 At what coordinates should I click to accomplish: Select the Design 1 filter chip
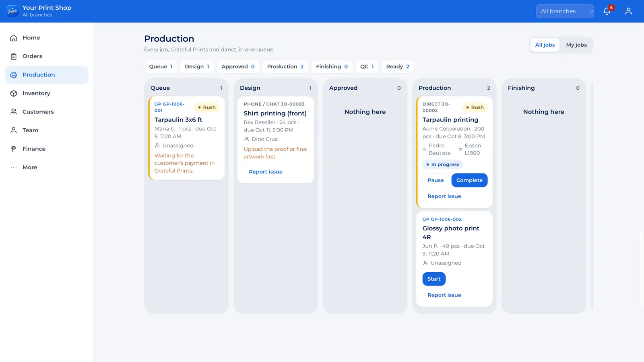(x=197, y=67)
